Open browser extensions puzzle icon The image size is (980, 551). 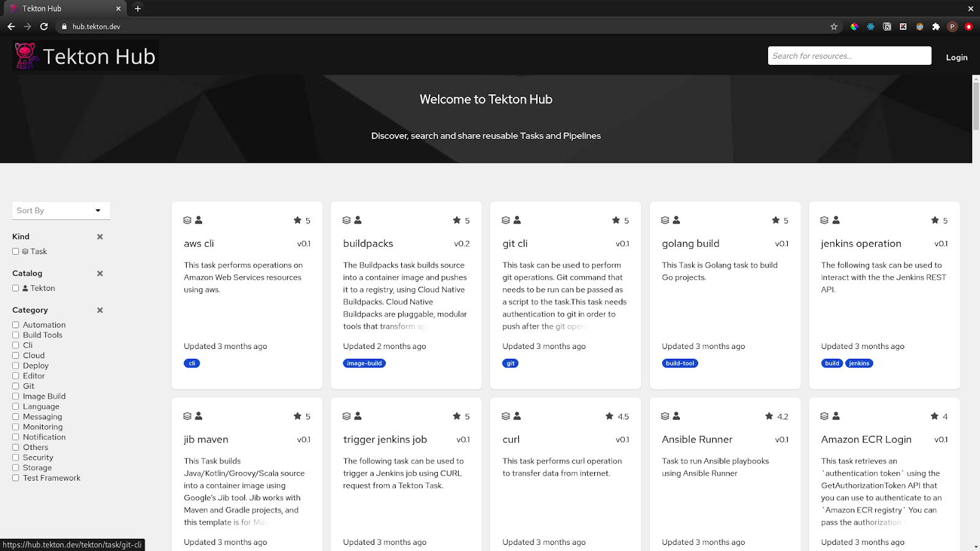pos(936,26)
